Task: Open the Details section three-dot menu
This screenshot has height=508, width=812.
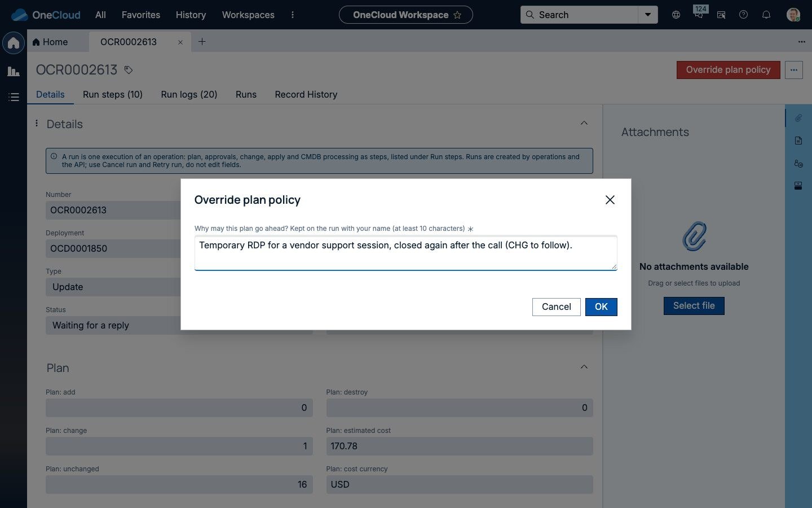Action: coord(37,123)
